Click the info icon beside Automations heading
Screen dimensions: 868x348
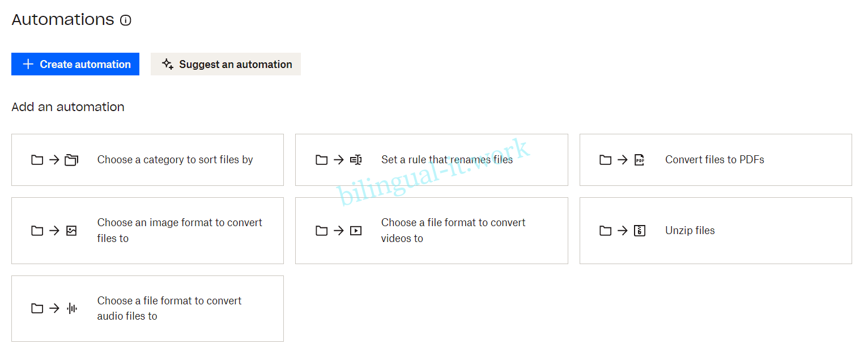(x=126, y=20)
